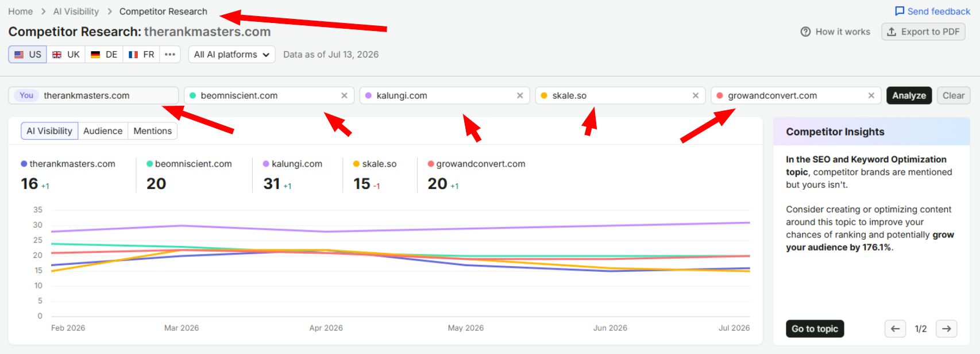Viewport: 980px width, 354px height.
Task: Open the more countries ellipsis menu
Action: [170, 55]
